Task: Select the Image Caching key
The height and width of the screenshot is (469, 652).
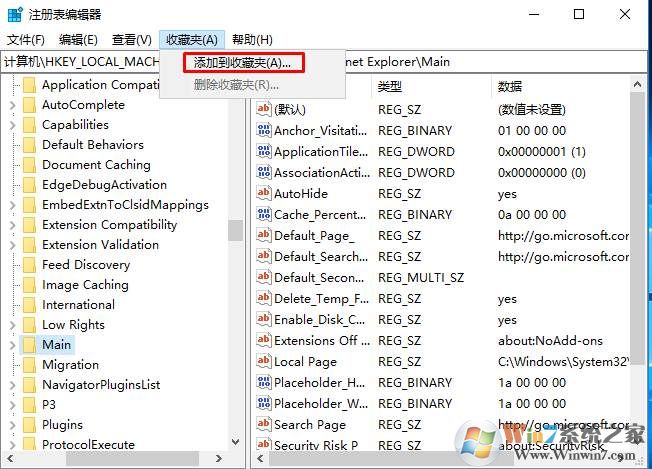Action: [x=85, y=285]
